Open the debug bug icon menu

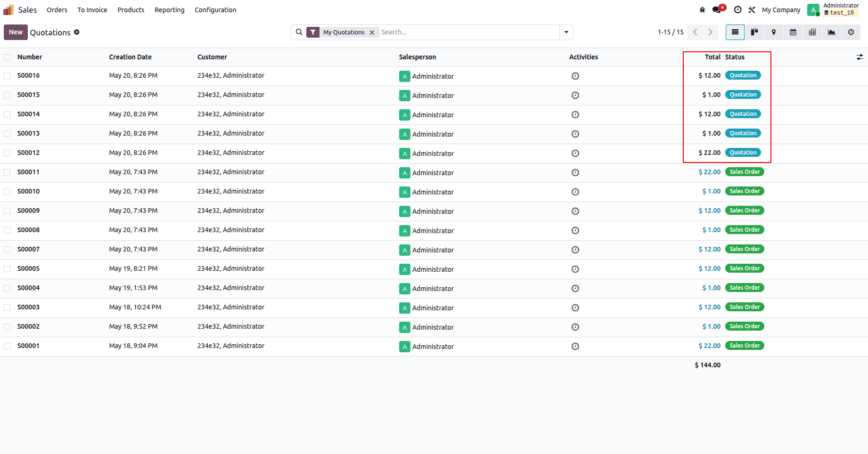pos(702,10)
